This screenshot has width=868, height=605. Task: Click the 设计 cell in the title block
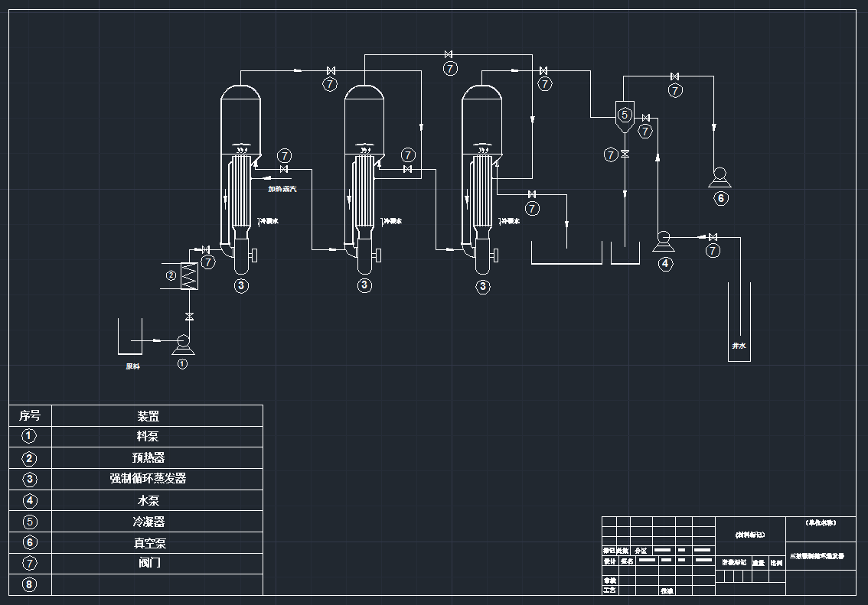(x=609, y=561)
